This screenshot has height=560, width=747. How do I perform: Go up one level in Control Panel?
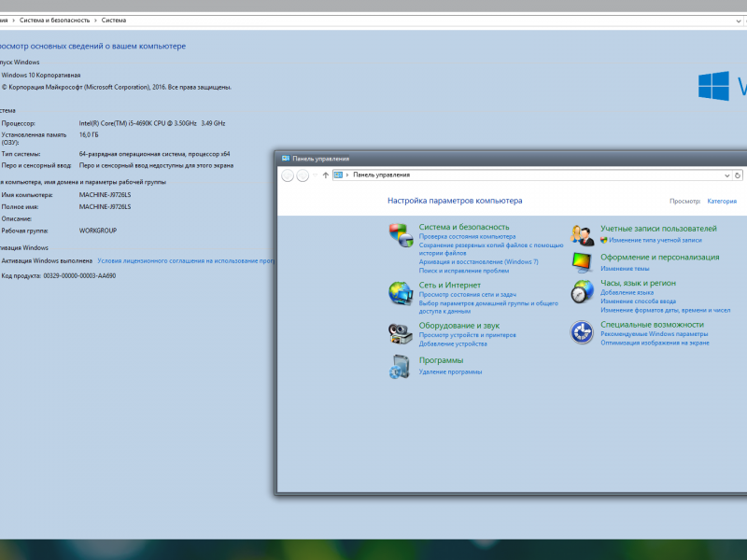pyautogui.click(x=325, y=175)
